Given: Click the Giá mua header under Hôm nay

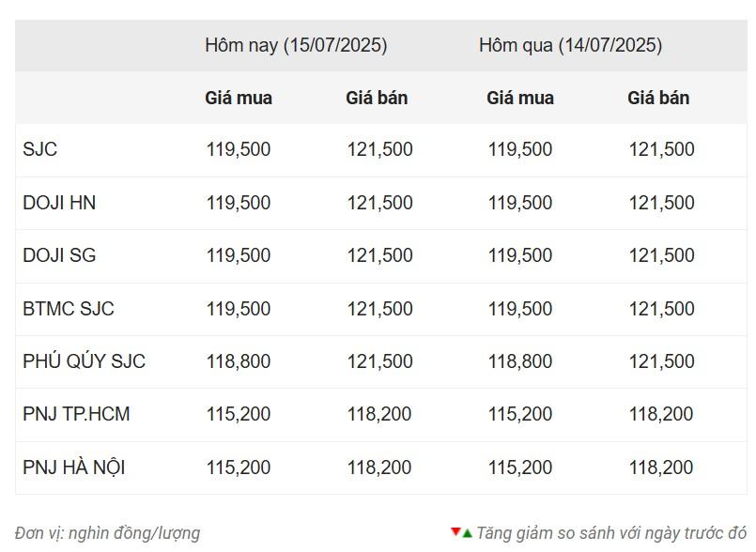Looking at the screenshot, I should 239,98.
